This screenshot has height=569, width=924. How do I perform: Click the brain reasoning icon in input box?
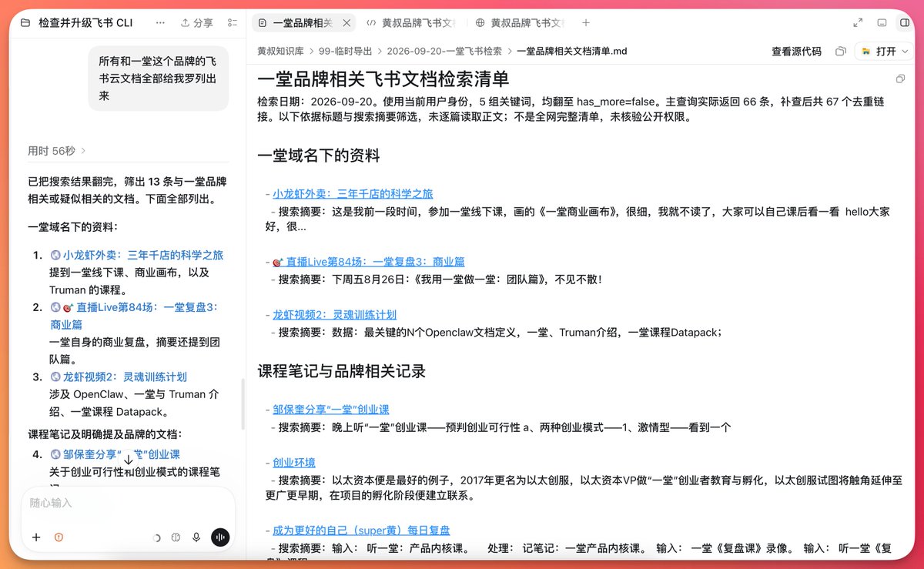coord(176,537)
